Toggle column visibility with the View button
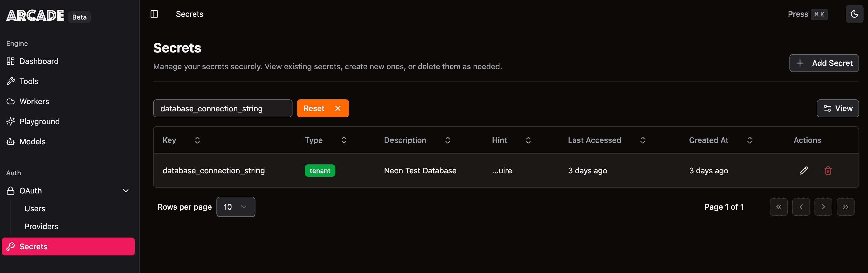This screenshot has width=868, height=273. pyautogui.click(x=838, y=108)
